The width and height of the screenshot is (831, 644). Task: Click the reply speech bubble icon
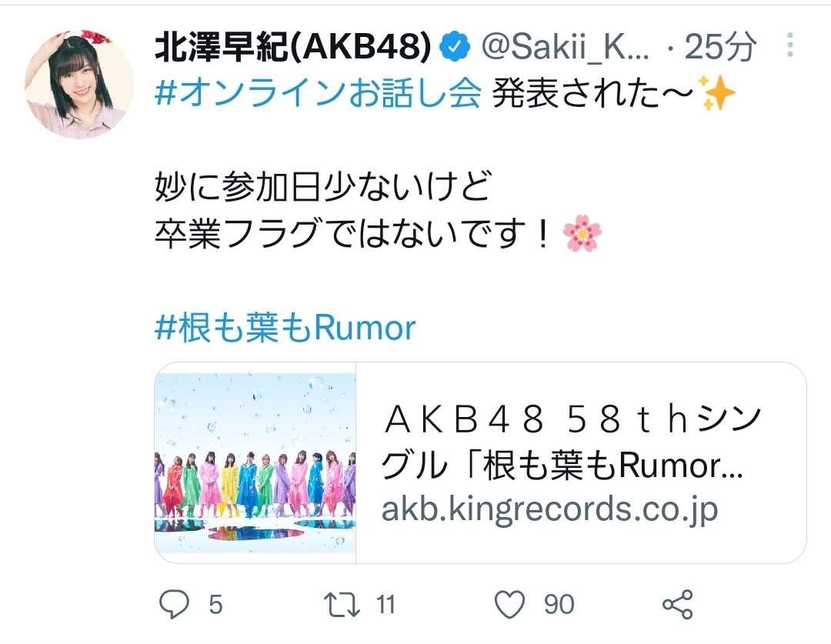click(x=174, y=604)
